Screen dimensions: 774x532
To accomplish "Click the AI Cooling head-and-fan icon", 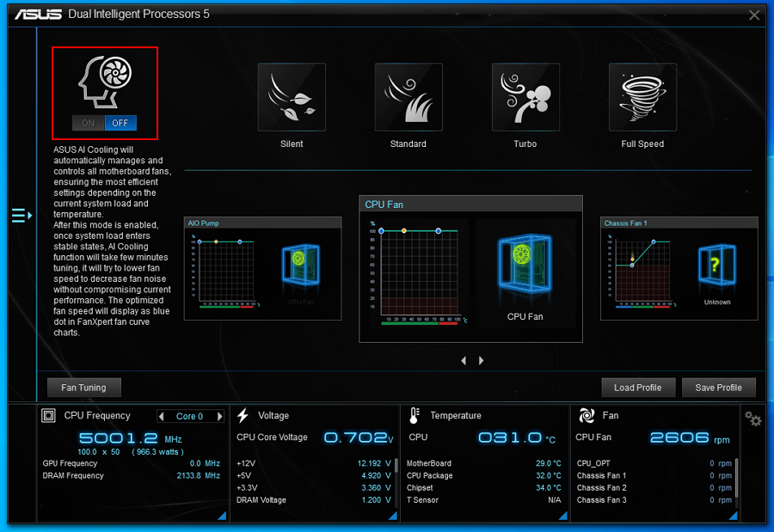I will click(x=105, y=82).
